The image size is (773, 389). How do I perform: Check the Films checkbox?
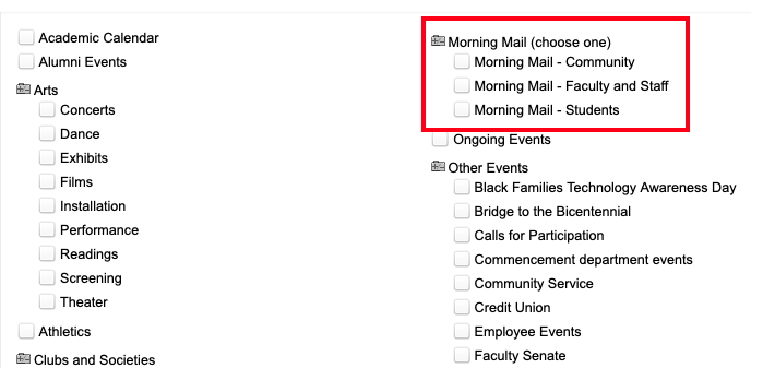pyautogui.click(x=47, y=181)
